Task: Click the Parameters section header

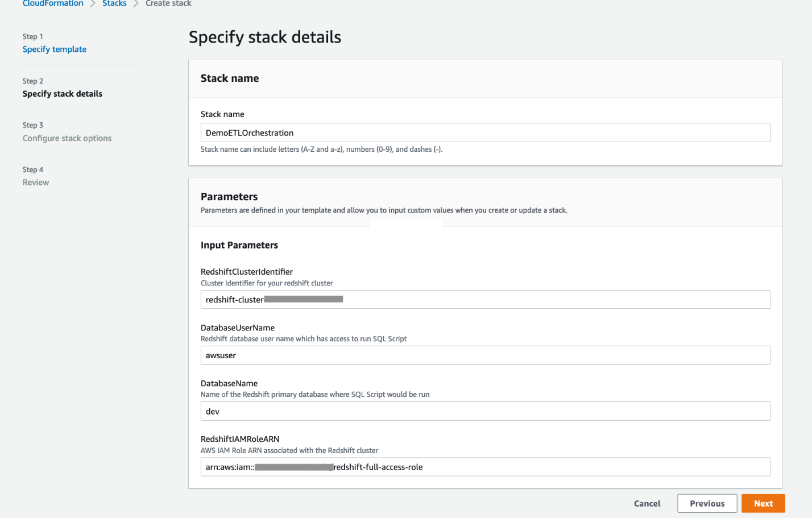Action: (229, 196)
